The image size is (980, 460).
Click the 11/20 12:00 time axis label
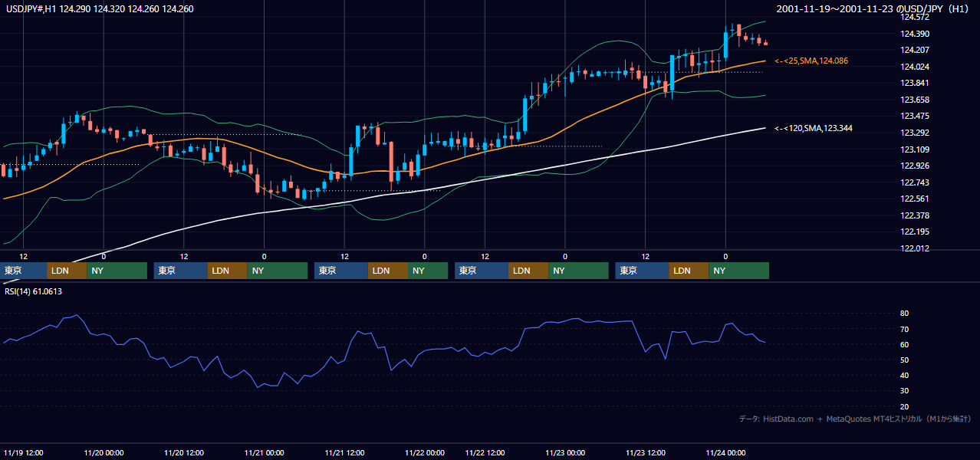[x=184, y=452]
